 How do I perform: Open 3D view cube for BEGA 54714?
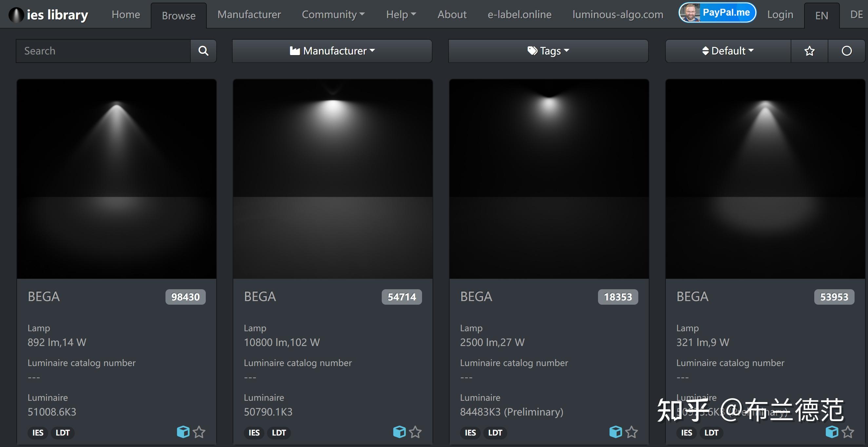pos(400,432)
